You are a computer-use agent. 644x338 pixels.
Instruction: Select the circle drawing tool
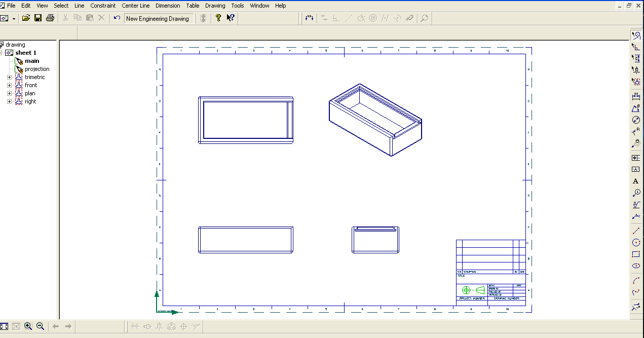coord(636,242)
